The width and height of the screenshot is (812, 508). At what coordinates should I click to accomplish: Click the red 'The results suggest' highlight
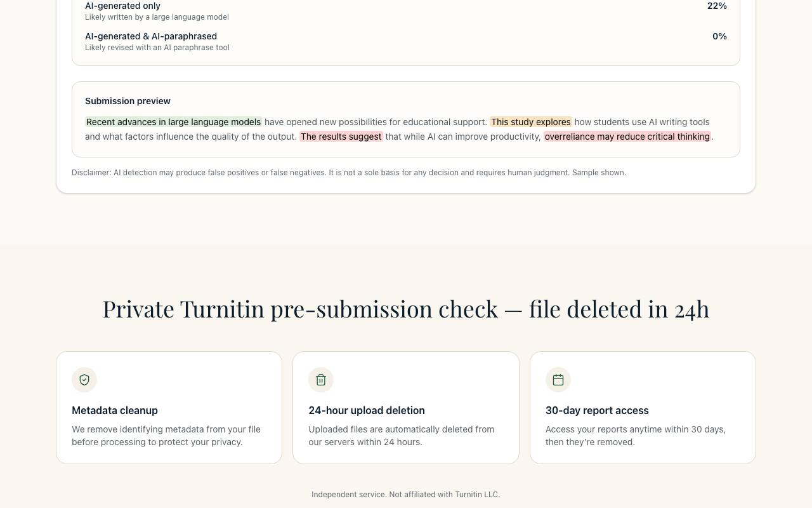coord(341,137)
